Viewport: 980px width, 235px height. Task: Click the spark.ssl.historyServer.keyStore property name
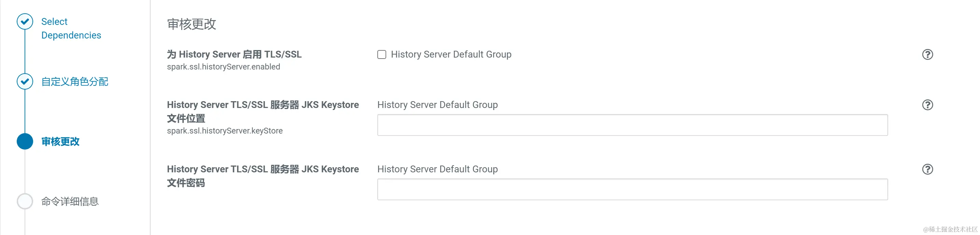click(x=224, y=131)
